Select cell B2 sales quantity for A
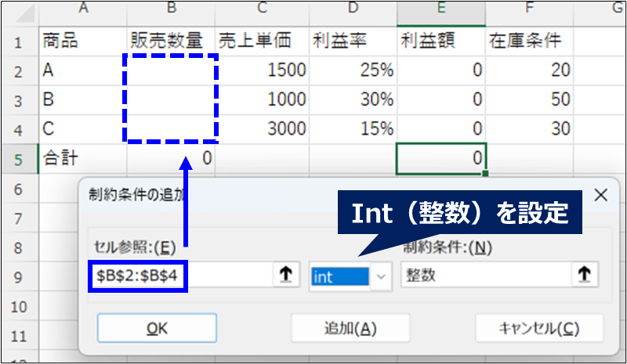 point(171,70)
